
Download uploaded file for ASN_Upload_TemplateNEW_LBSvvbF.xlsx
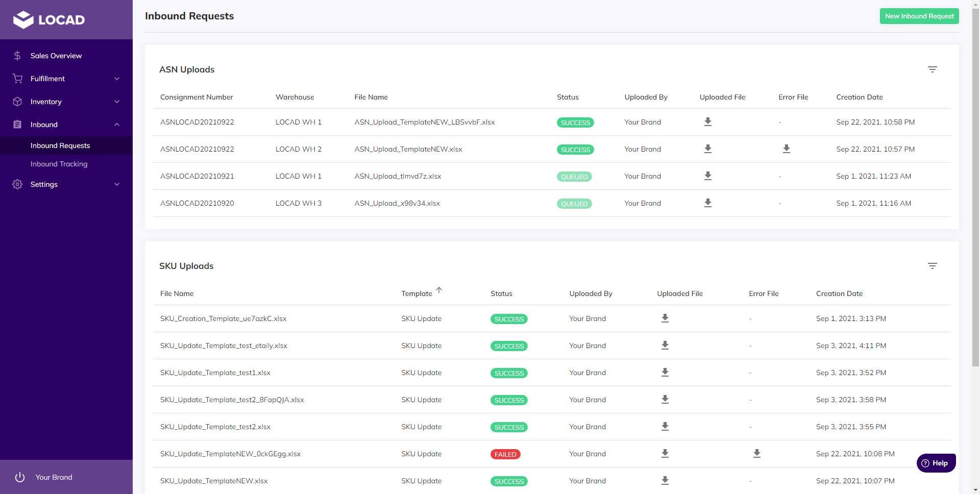point(707,122)
